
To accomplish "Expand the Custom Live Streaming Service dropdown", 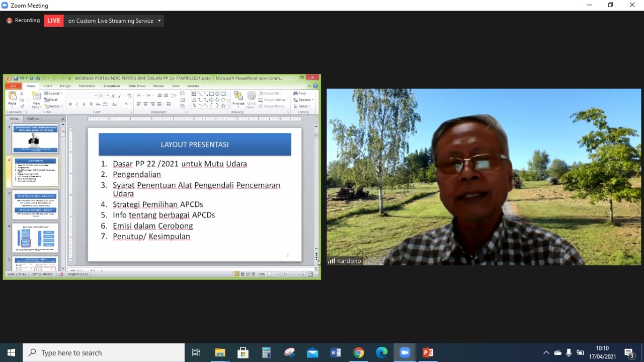I will tap(159, 21).
